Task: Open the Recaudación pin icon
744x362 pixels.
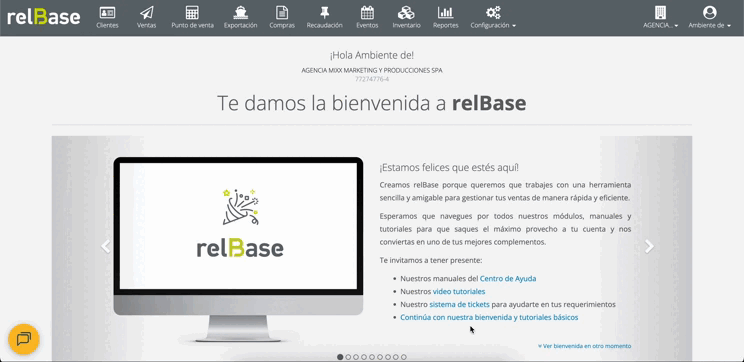Action: [x=325, y=13]
